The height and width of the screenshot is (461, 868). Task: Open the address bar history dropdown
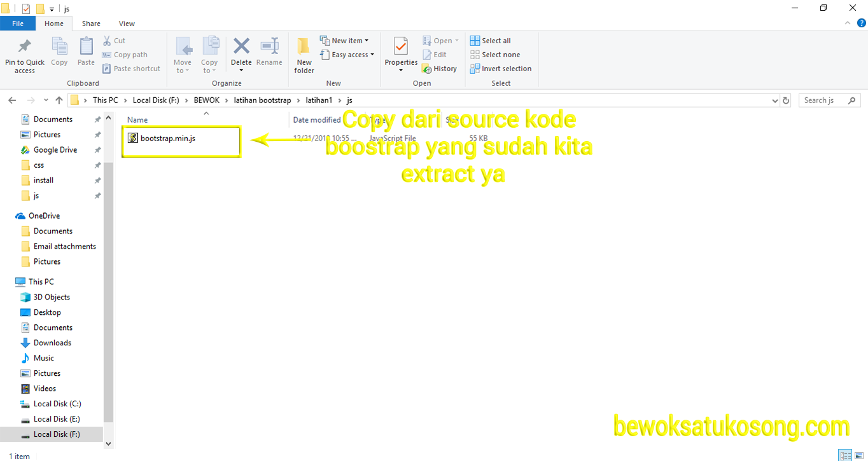[x=774, y=100]
